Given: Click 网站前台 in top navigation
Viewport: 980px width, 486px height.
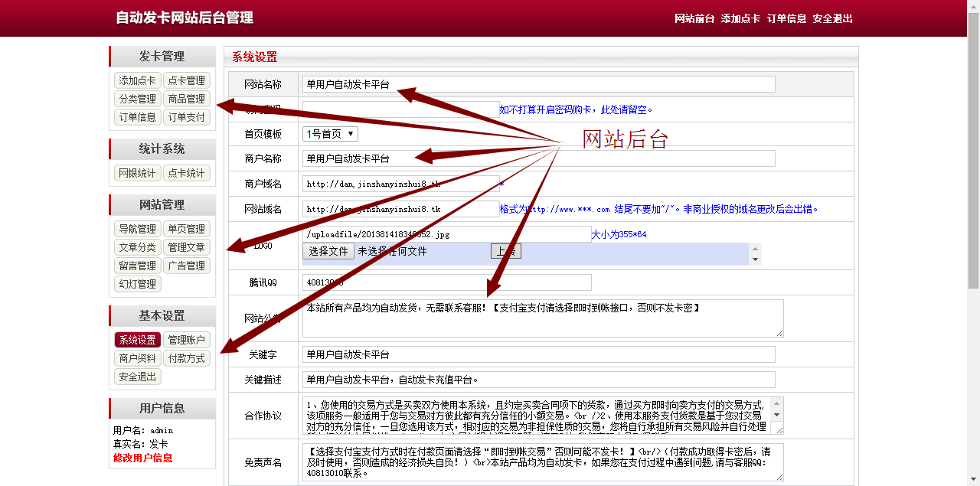Looking at the screenshot, I should (x=694, y=18).
